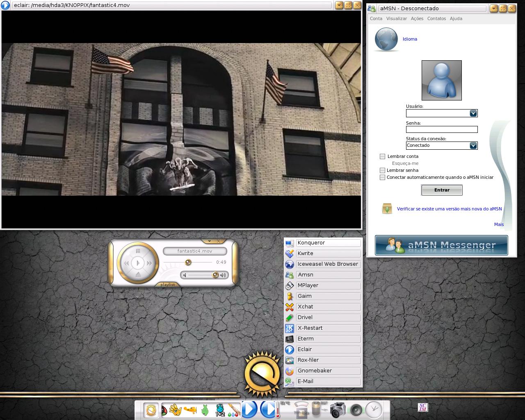The height and width of the screenshot is (420, 525).
Task: Choose X-Restart from the application menu
Action: (323, 328)
